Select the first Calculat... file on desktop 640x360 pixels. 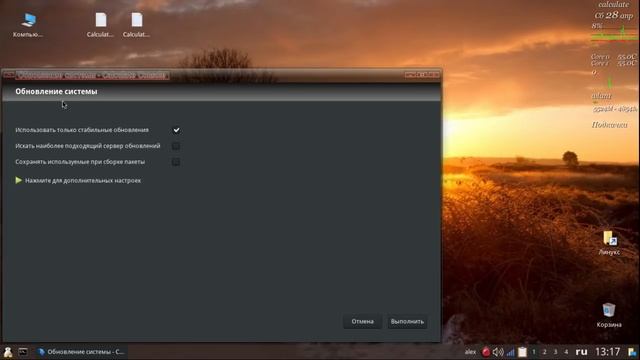click(100, 25)
